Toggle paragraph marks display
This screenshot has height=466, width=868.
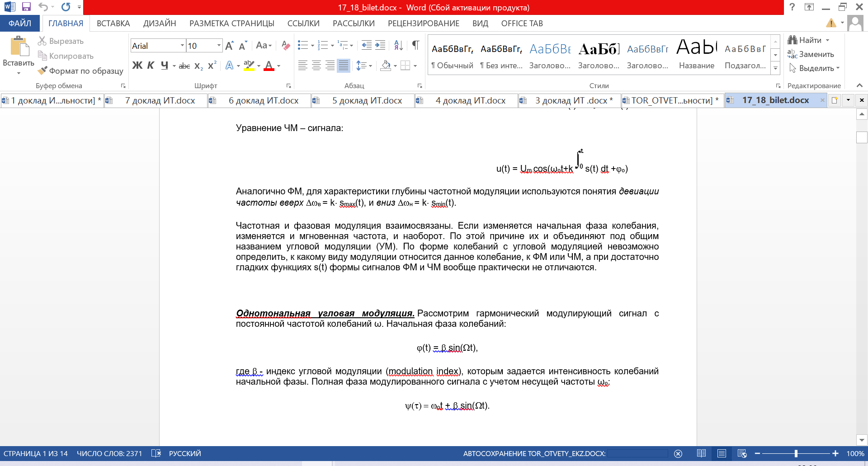pyautogui.click(x=415, y=45)
